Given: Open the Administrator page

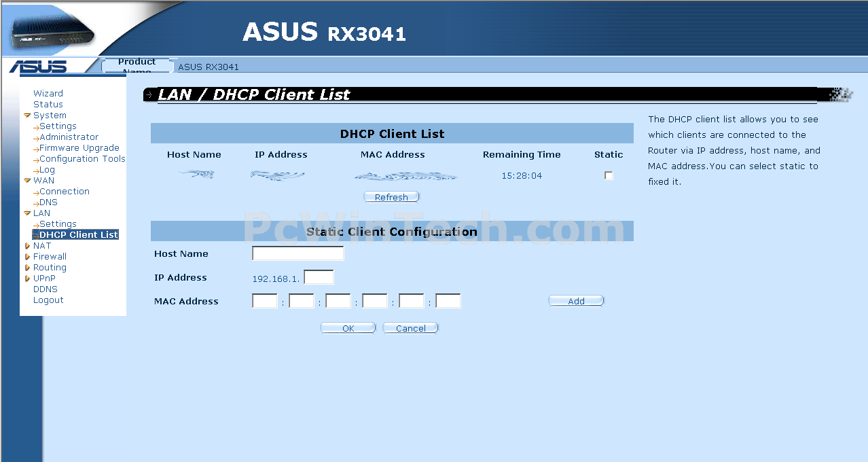Looking at the screenshot, I should (69, 137).
